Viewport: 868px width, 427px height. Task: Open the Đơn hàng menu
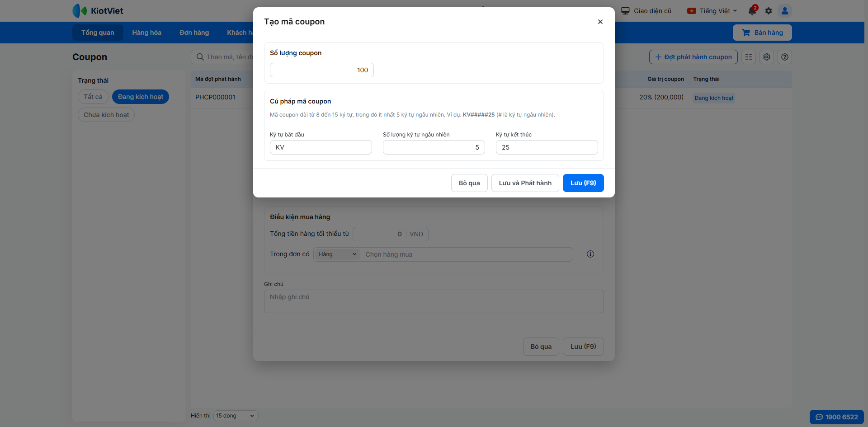[x=194, y=33]
